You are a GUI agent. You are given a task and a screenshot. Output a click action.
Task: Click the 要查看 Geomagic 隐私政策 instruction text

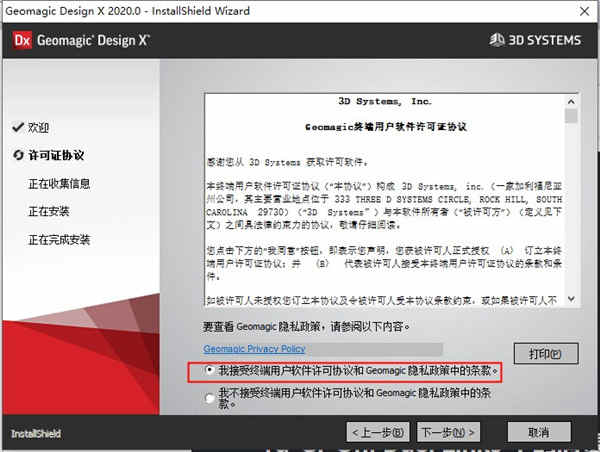pyautogui.click(x=306, y=326)
